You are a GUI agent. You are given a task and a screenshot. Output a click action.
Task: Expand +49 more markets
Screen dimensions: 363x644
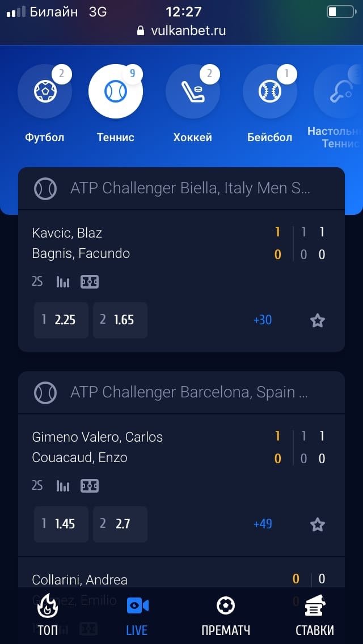(263, 524)
